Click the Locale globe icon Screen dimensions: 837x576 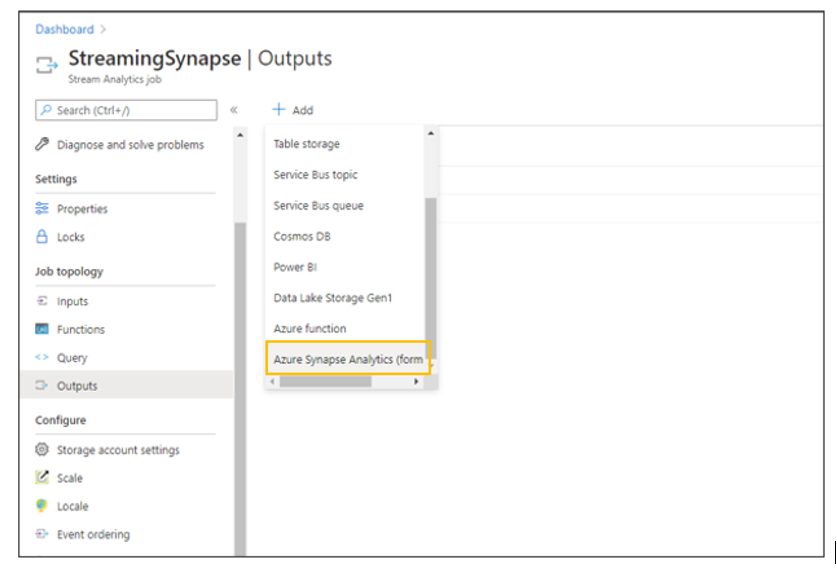42,506
